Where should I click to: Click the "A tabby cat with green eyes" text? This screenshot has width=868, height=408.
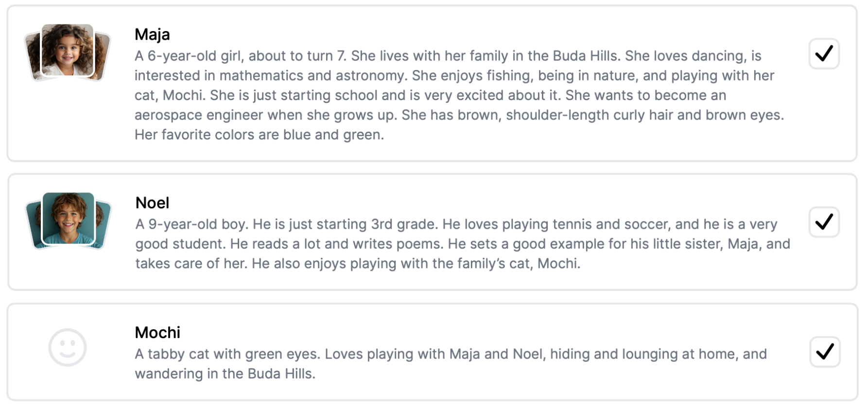click(226, 354)
